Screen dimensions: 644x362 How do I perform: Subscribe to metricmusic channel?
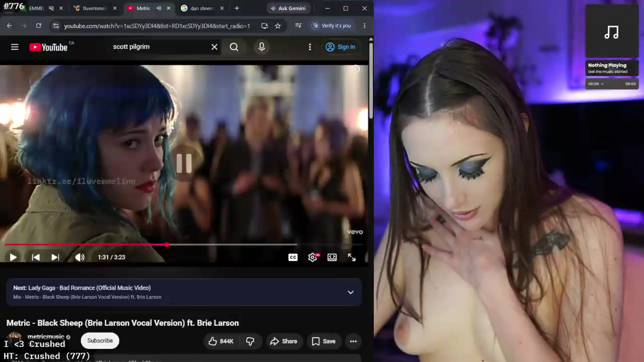[x=100, y=341]
